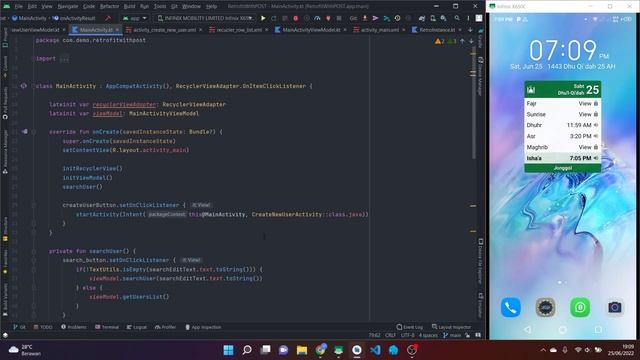Open the Device Manager toolbar icon
This screenshot has height=360, width=640.
[433, 18]
